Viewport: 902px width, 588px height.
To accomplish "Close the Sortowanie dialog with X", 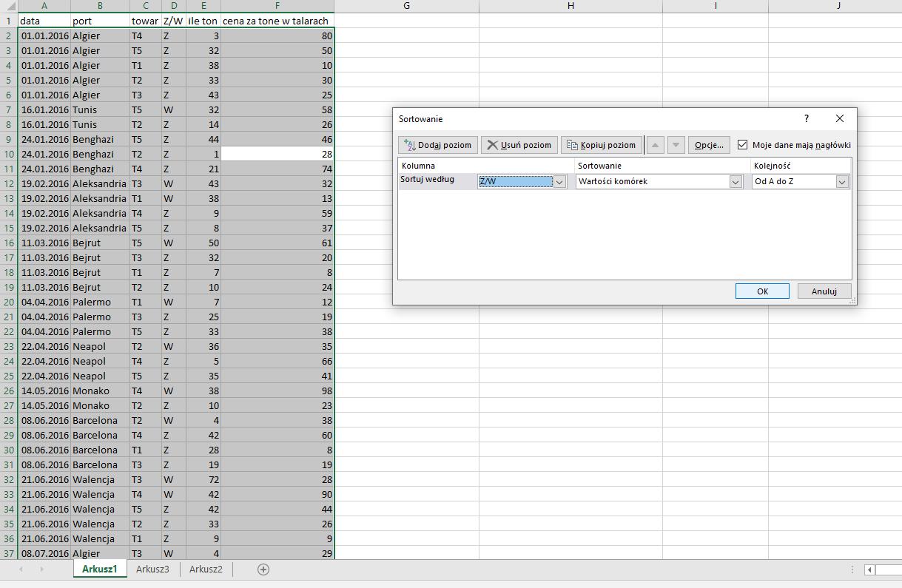I will (840, 118).
